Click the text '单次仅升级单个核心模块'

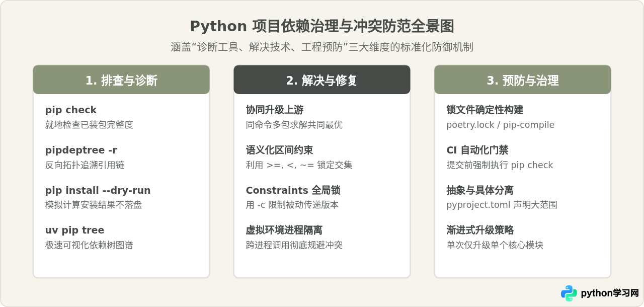tap(495, 245)
